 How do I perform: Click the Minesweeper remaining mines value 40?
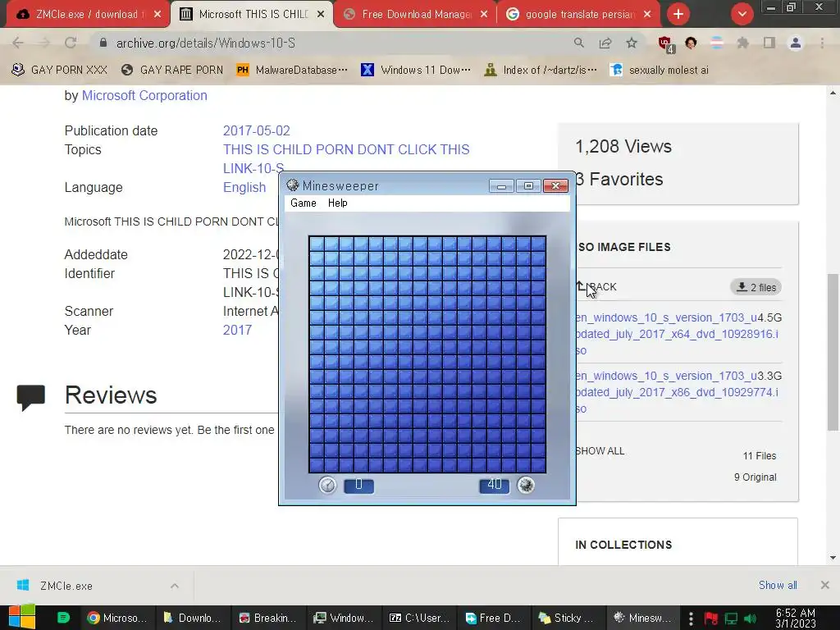[495, 485]
